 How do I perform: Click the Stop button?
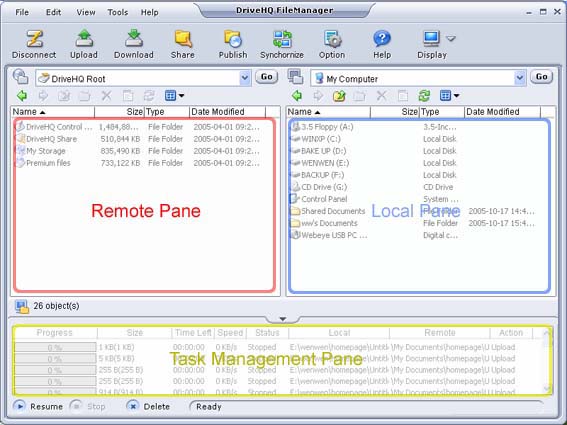pyautogui.click(x=88, y=407)
